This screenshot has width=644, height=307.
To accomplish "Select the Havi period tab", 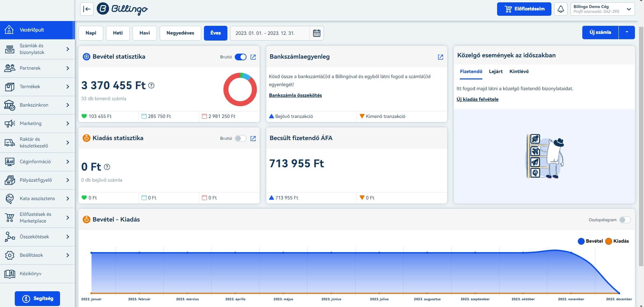I will click(145, 33).
